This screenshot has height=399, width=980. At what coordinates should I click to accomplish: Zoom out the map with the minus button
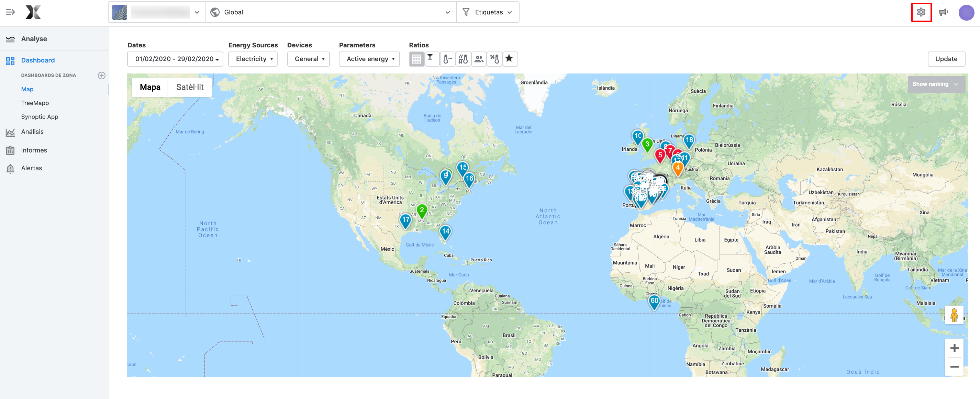click(954, 367)
